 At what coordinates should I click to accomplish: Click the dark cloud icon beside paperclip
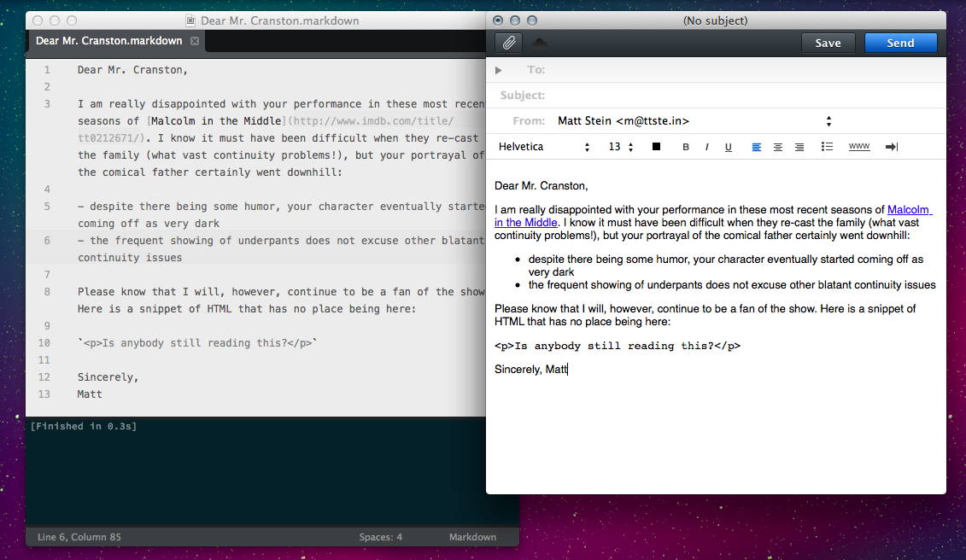(540, 44)
